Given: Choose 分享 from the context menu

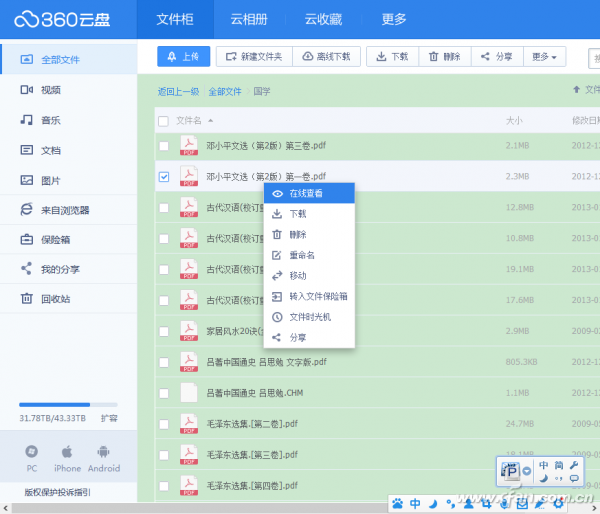Looking at the screenshot, I should coord(309,338).
